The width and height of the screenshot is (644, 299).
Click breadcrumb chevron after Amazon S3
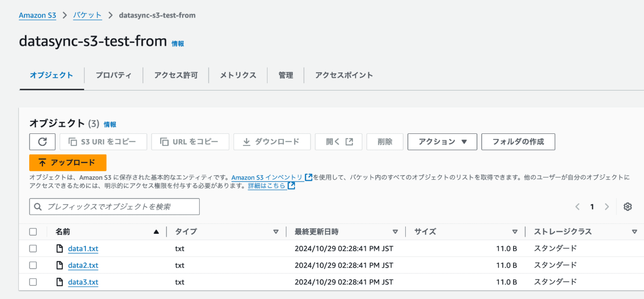[x=65, y=15]
